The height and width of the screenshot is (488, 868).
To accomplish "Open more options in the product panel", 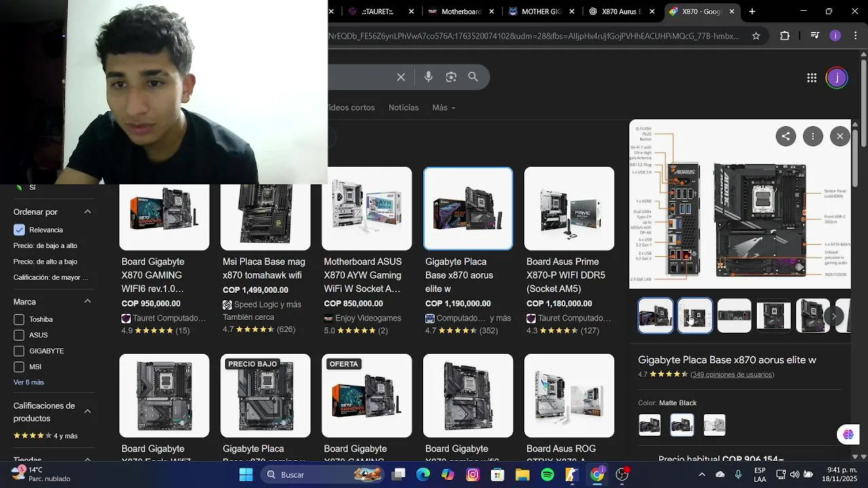I will (x=812, y=136).
